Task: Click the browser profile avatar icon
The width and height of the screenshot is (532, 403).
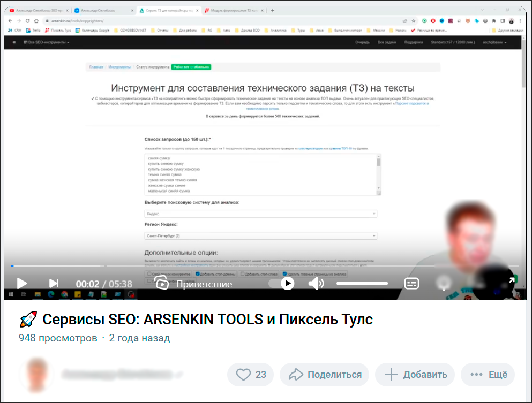Action: click(x=511, y=21)
